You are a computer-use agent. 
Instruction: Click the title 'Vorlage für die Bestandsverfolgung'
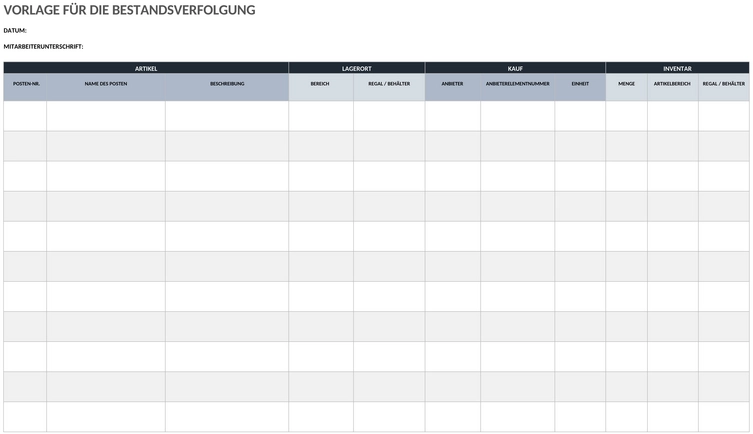click(130, 10)
